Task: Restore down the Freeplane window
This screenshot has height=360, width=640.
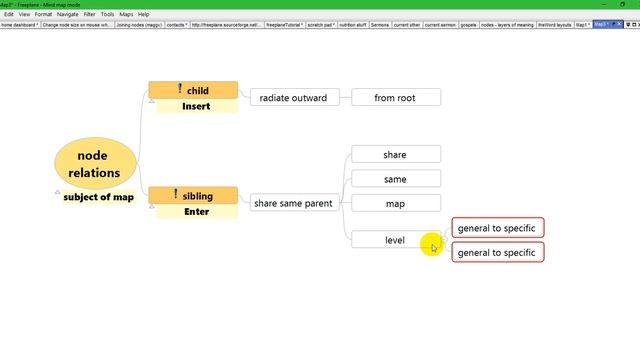Action: click(x=622, y=4)
